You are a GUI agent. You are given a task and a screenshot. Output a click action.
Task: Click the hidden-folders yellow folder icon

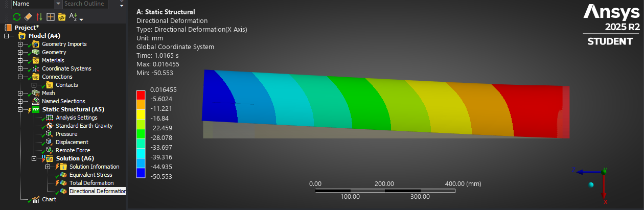62,17
